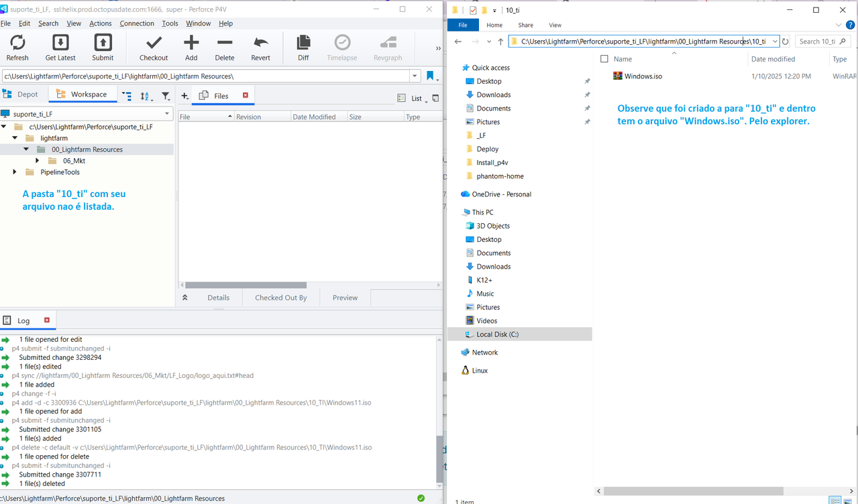Click the new tab plus icon beside Files
The height and width of the screenshot is (504, 858).
pos(184,97)
